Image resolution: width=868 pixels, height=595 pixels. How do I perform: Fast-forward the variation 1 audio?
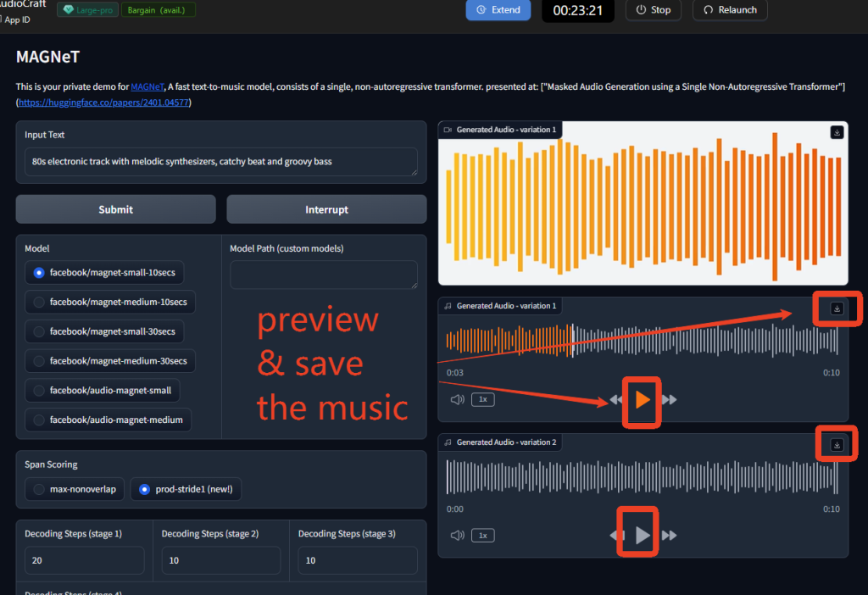click(669, 399)
